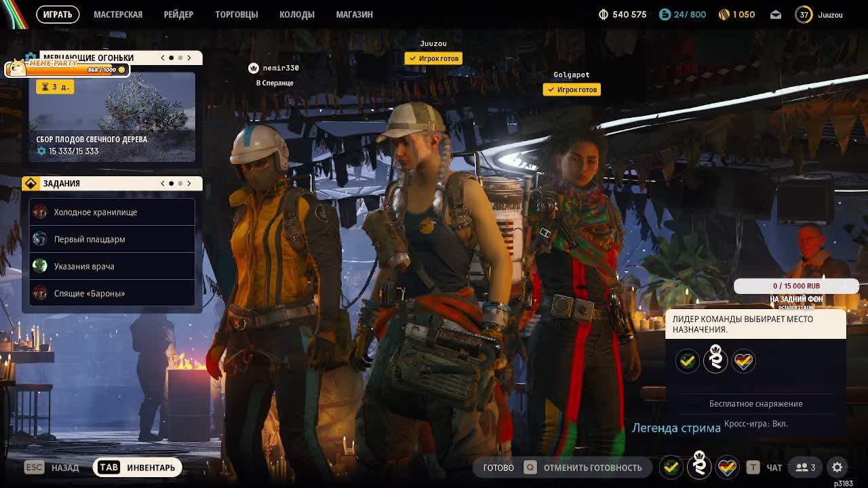Select the Бесплатное снаряжение option

point(755,404)
